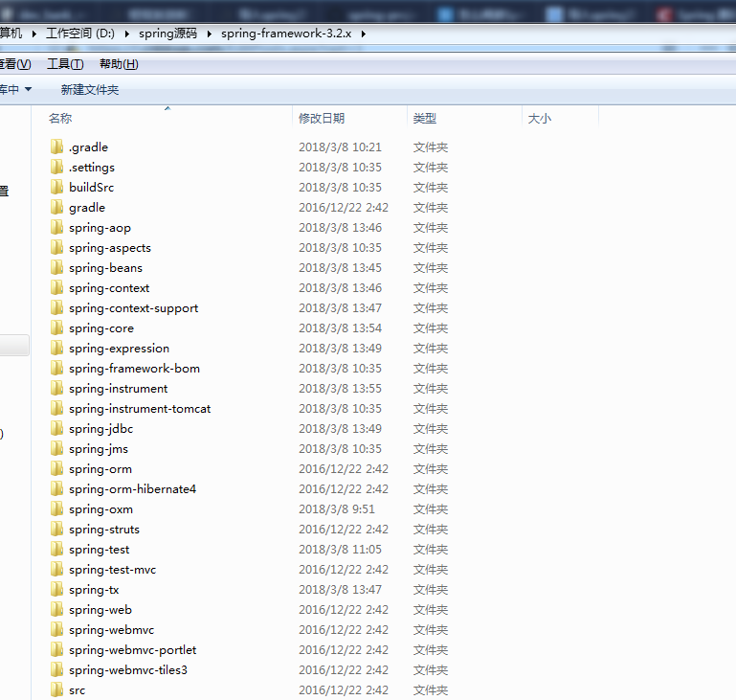
Task: Click the gradle folder icon dated 2016/12/22
Action: pos(56,207)
